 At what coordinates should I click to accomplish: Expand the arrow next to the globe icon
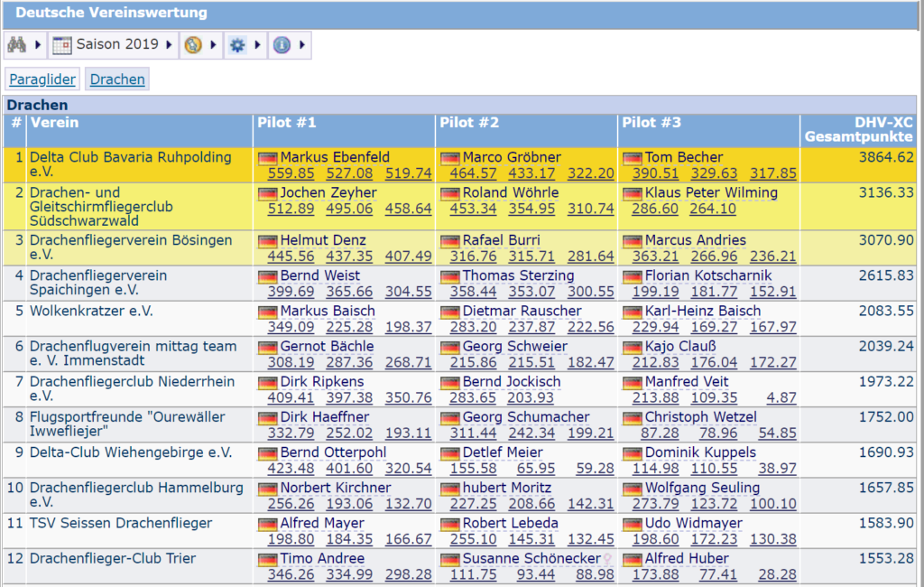(x=213, y=45)
